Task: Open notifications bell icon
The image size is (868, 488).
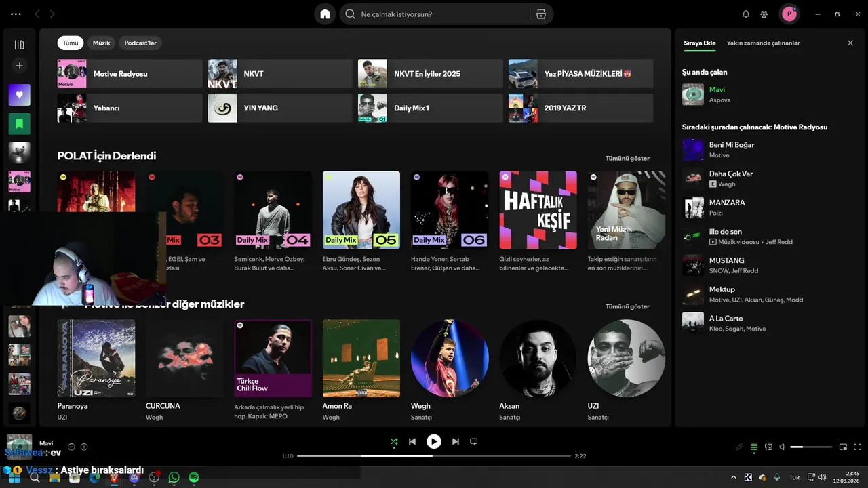Action: (x=746, y=14)
